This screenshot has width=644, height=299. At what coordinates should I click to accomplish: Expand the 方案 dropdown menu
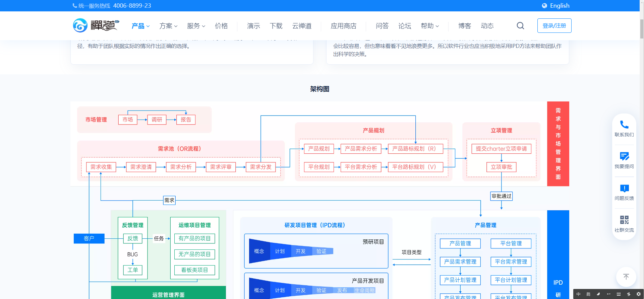pyautogui.click(x=168, y=26)
